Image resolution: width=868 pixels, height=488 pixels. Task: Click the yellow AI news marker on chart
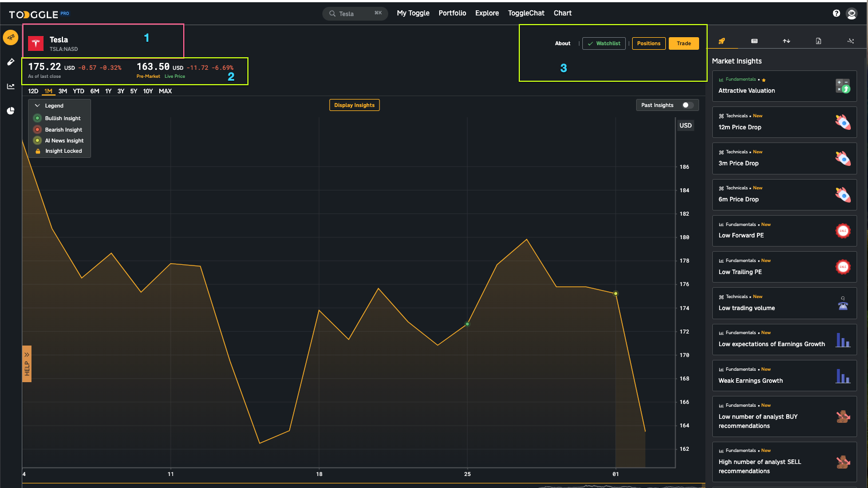pyautogui.click(x=616, y=293)
